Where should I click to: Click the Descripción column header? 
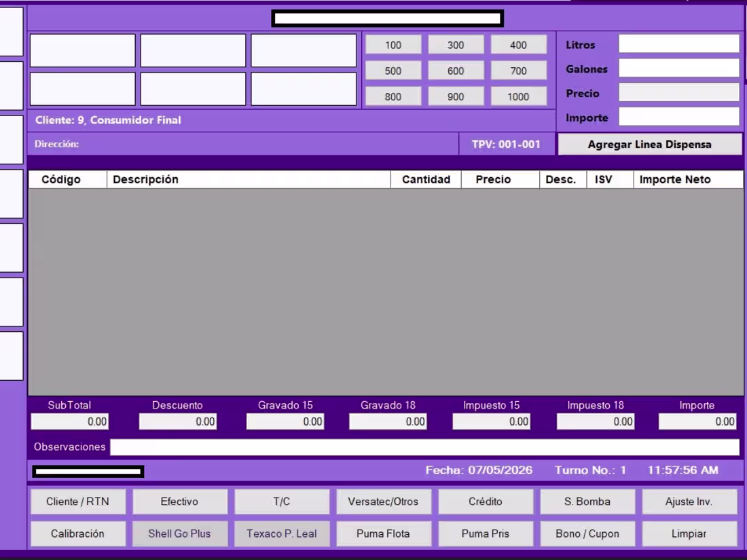click(249, 179)
